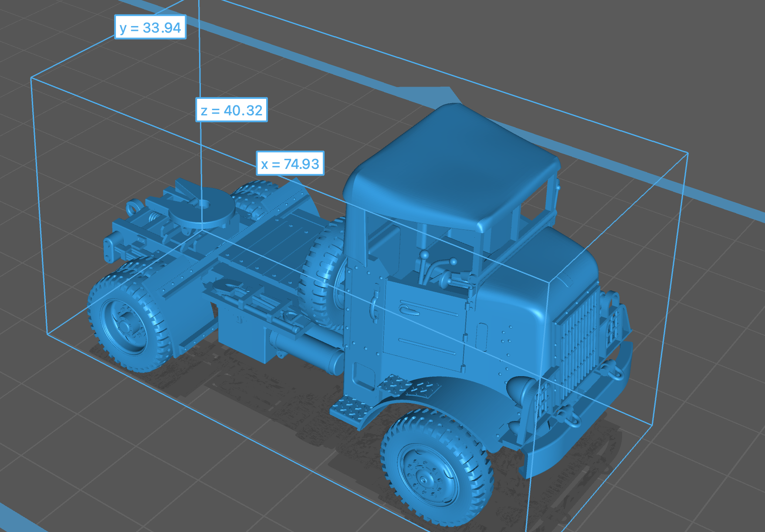
Task: Click the x = 74.93 dimension label
Action: 290,164
